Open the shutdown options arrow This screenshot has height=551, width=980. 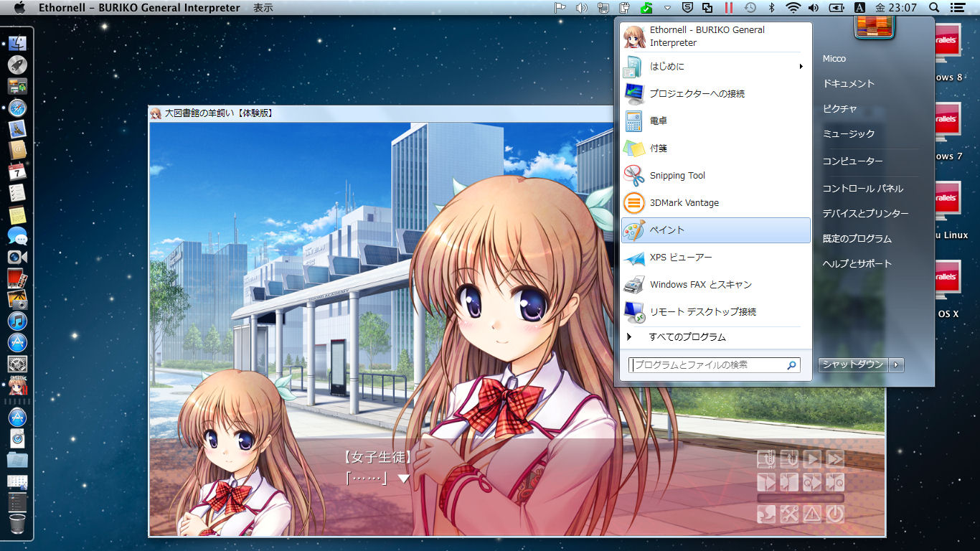896,364
